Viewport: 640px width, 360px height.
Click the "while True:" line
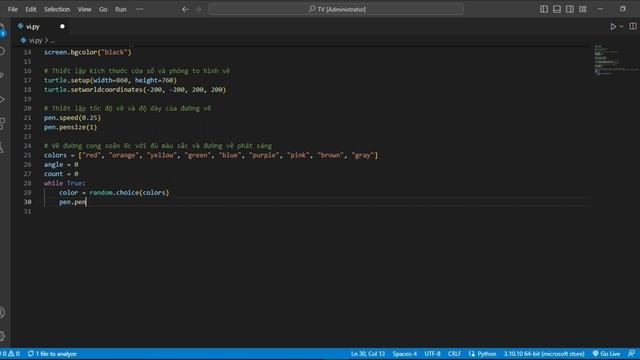coord(65,183)
